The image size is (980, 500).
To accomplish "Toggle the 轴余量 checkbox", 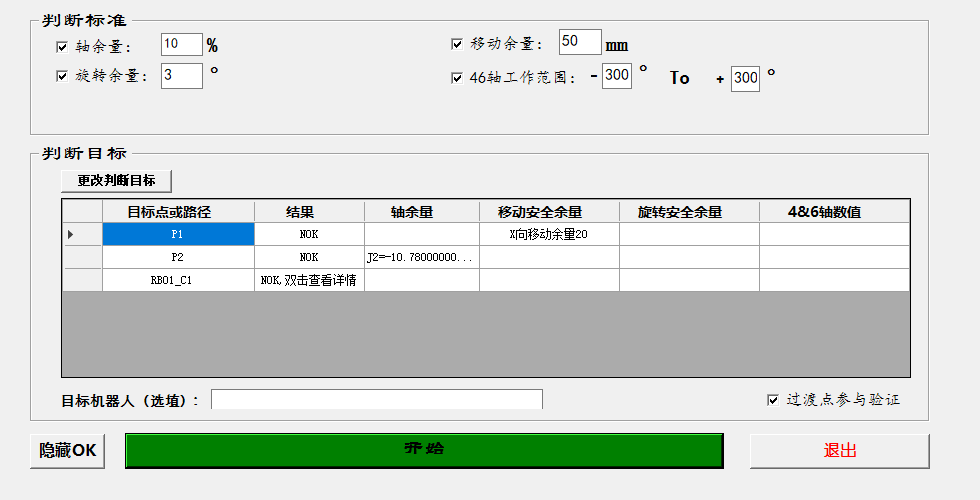I will point(63,46).
